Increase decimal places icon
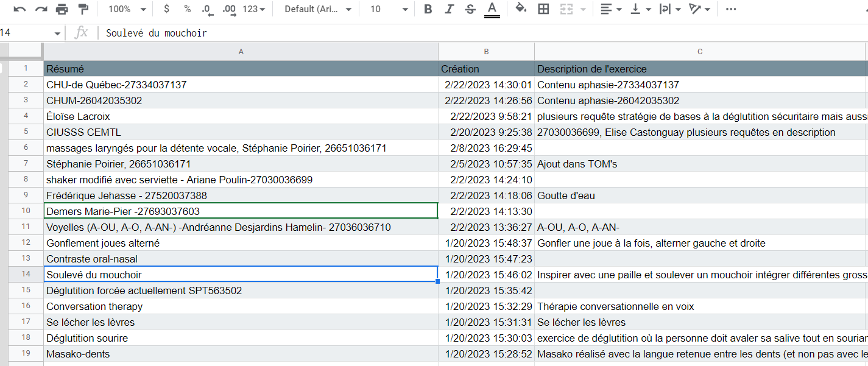The height and width of the screenshot is (366, 868). point(229,9)
